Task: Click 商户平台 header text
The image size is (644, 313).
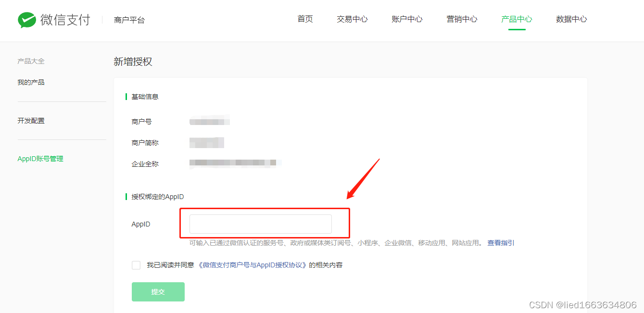Action: pyautogui.click(x=129, y=20)
